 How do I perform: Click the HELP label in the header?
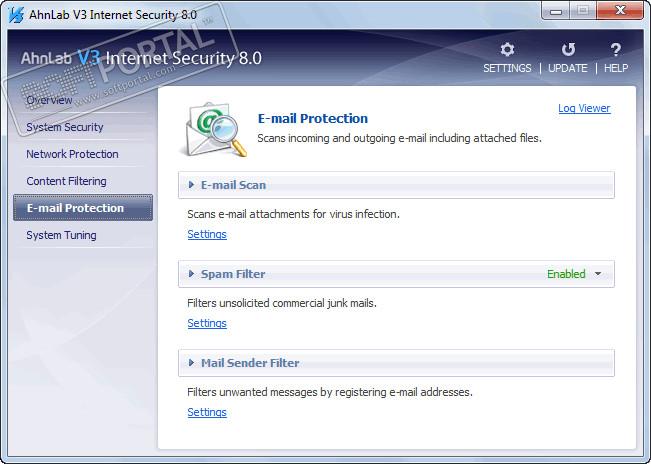coord(616,68)
